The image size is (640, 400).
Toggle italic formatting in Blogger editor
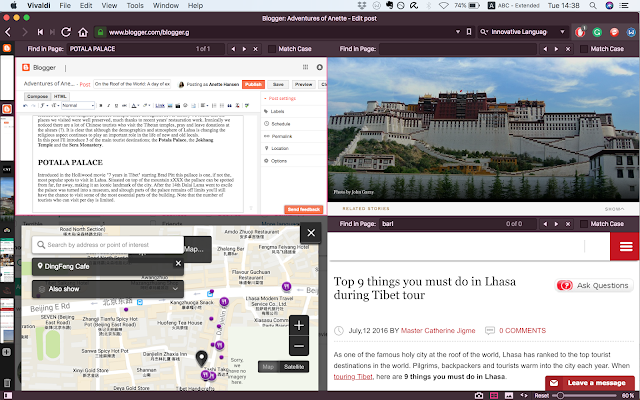[x=109, y=105]
